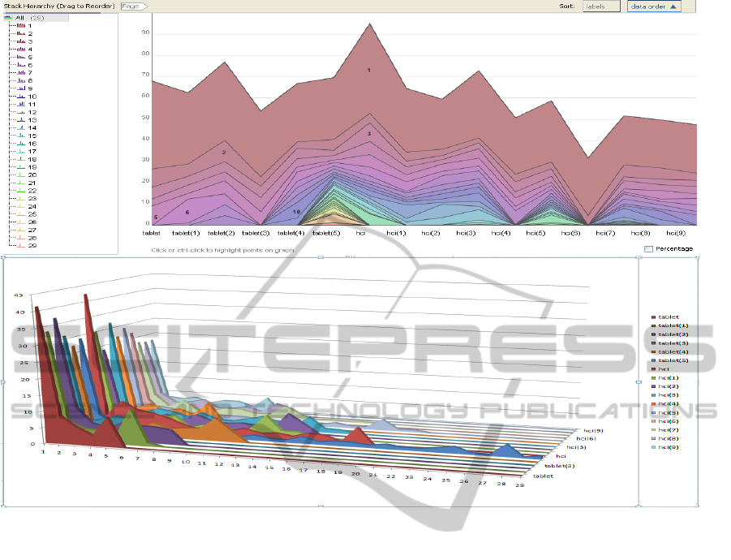Select hci(9) legend color swatch
Viewport: 731px width, 560px height.
[652, 447]
